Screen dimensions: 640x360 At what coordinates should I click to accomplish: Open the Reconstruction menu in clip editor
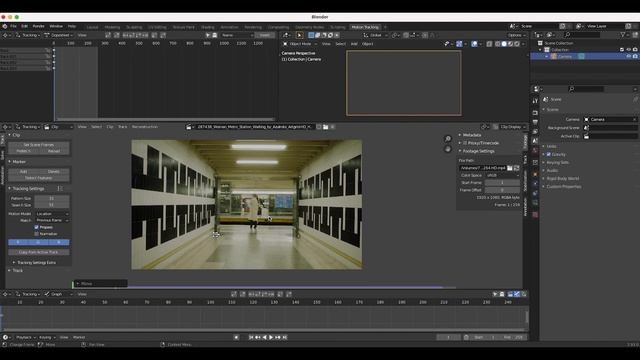[144, 127]
